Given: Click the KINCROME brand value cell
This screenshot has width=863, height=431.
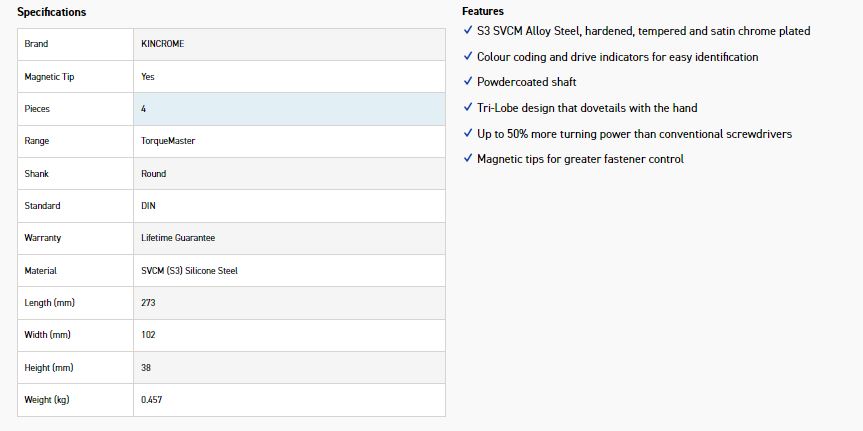Looking at the screenshot, I should coord(289,44).
